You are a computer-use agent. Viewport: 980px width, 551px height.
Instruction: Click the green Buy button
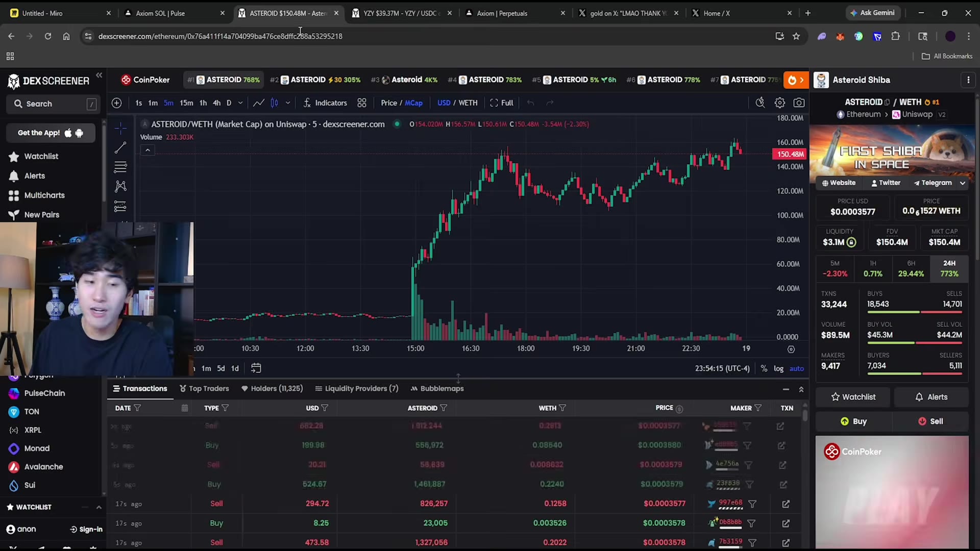click(x=853, y=421)
